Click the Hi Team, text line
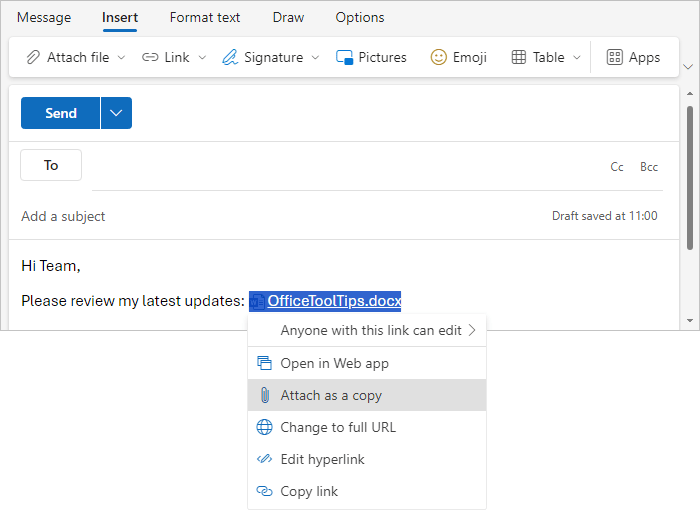The width and height of the screenshot is (700, 510). (51, 266)
